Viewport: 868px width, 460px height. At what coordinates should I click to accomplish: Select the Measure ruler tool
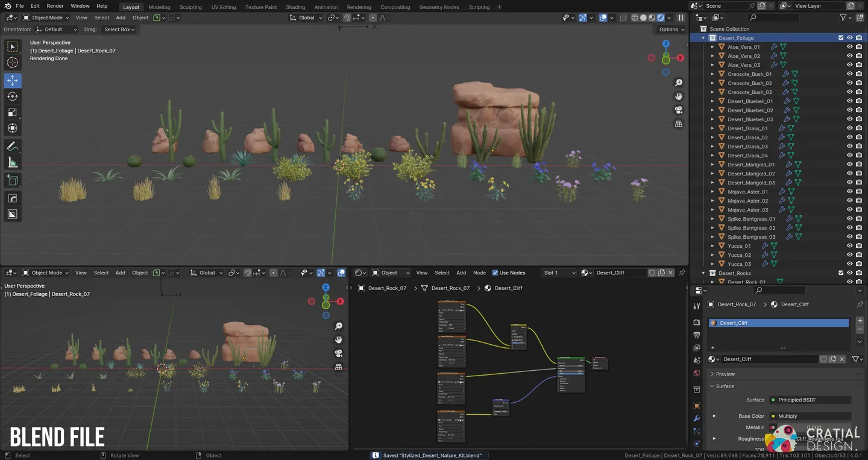12,162
